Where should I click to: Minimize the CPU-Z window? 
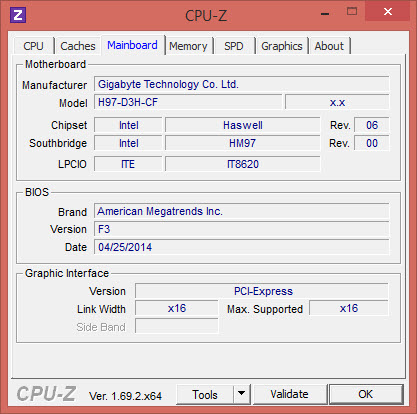(325, 13)
